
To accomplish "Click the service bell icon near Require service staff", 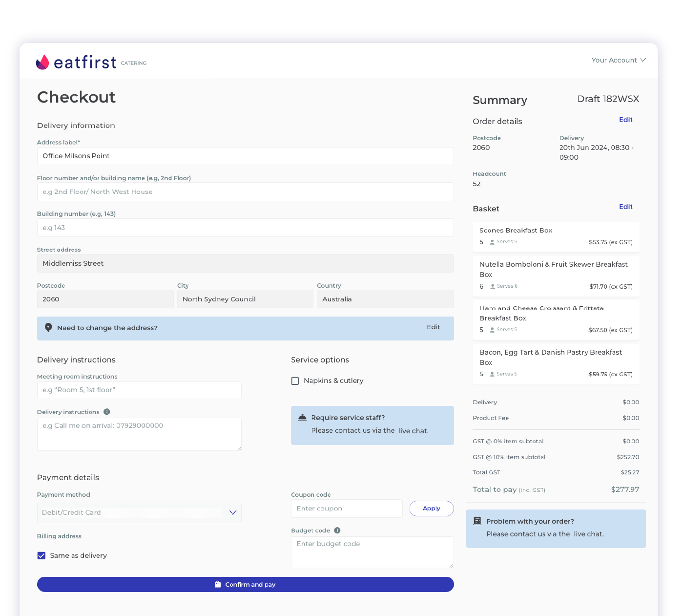I will 302,417.
